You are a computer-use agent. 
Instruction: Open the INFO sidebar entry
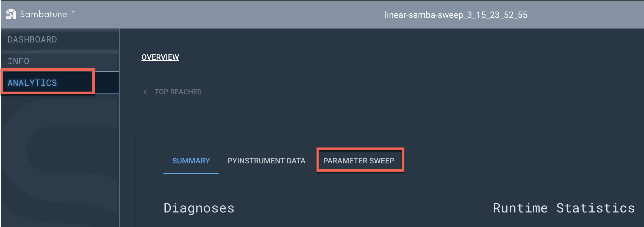pos(18,61)
